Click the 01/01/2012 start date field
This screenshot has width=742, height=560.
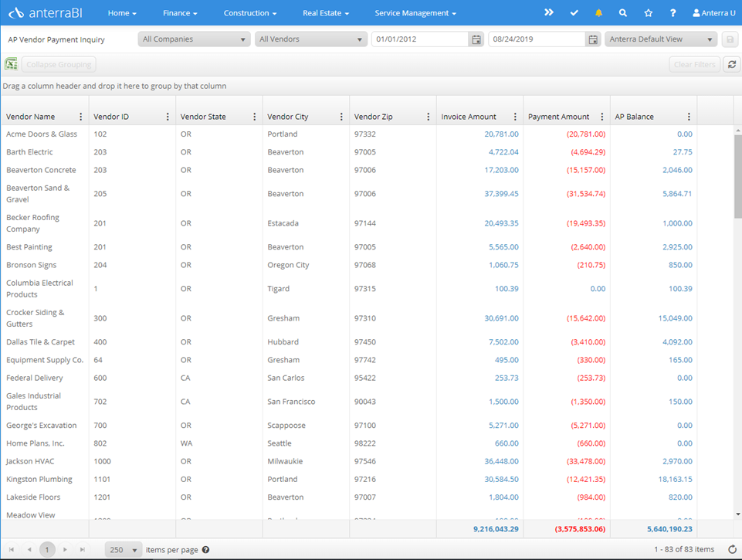(419, 39)
